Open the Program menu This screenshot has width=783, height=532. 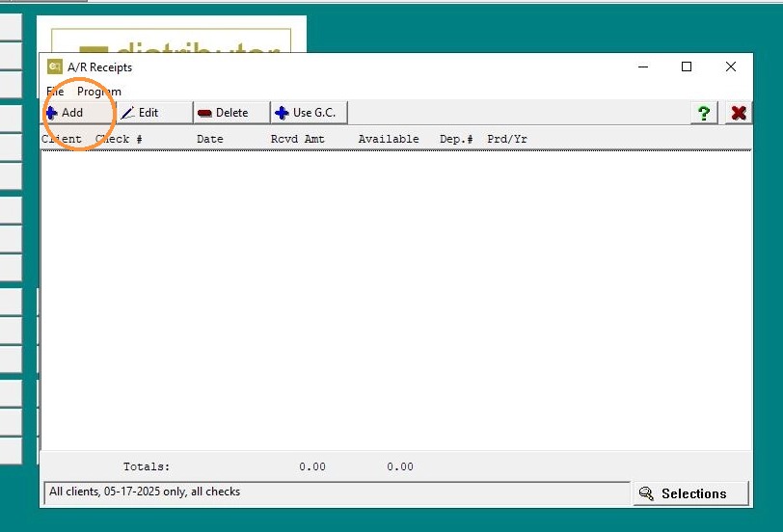point(99,92)
